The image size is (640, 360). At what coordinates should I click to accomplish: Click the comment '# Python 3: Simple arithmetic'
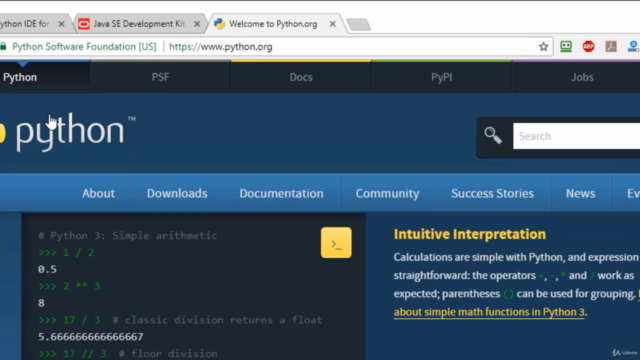click(127, 236)
